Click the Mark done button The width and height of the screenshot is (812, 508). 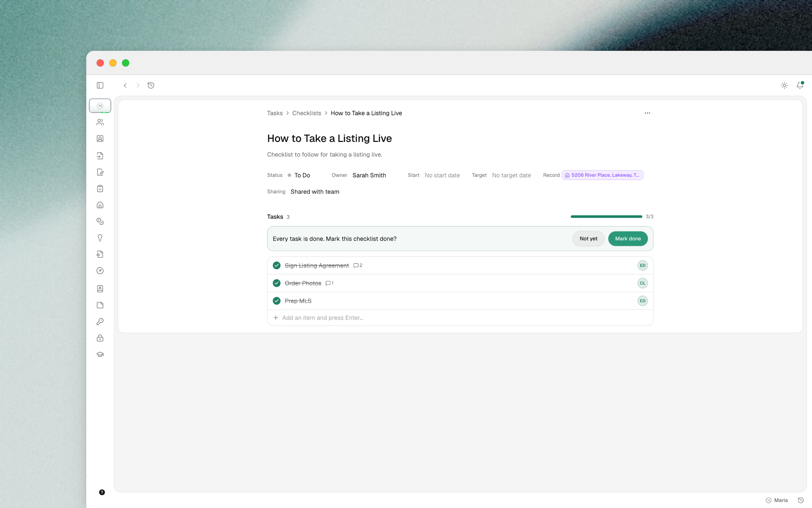click(627, 238)
